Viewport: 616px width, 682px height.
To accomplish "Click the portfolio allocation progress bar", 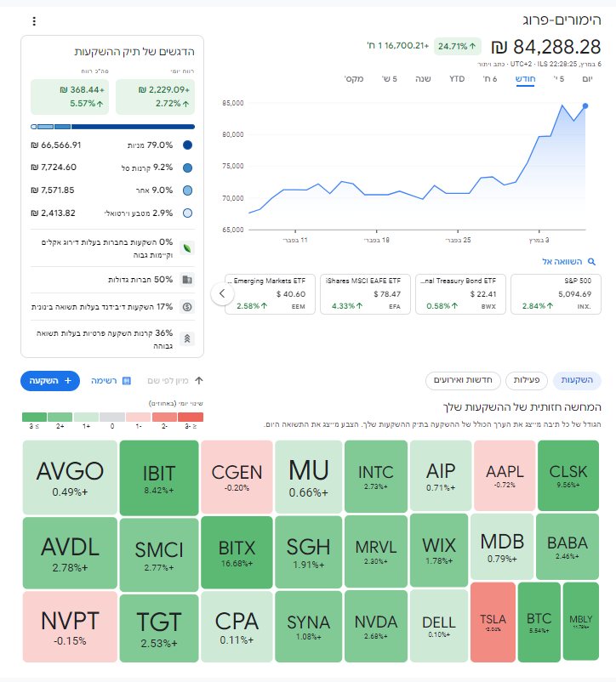I will coord(111,127).
